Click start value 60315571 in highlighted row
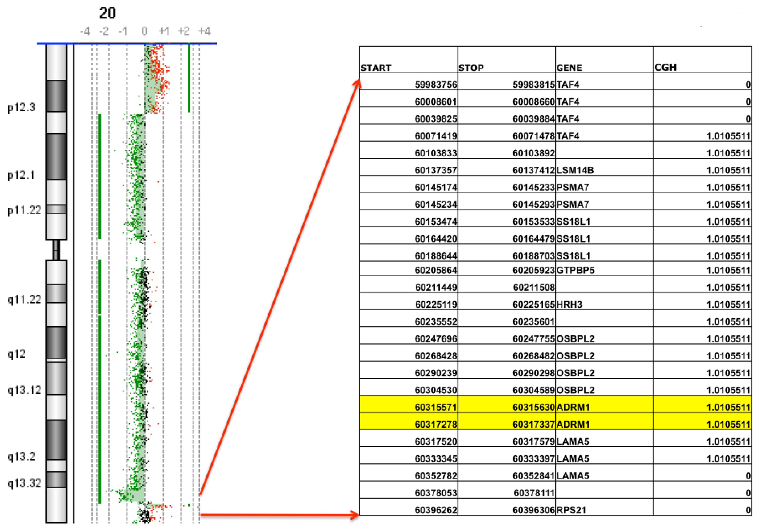760x532 pixels. click(x=435, y=407)
